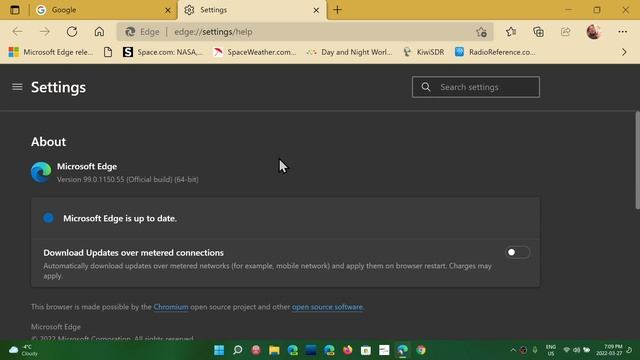This screenshot has height=360, width=640.
Task: Expand the overflow favorites bar chevron
Action: pos(624,52)
